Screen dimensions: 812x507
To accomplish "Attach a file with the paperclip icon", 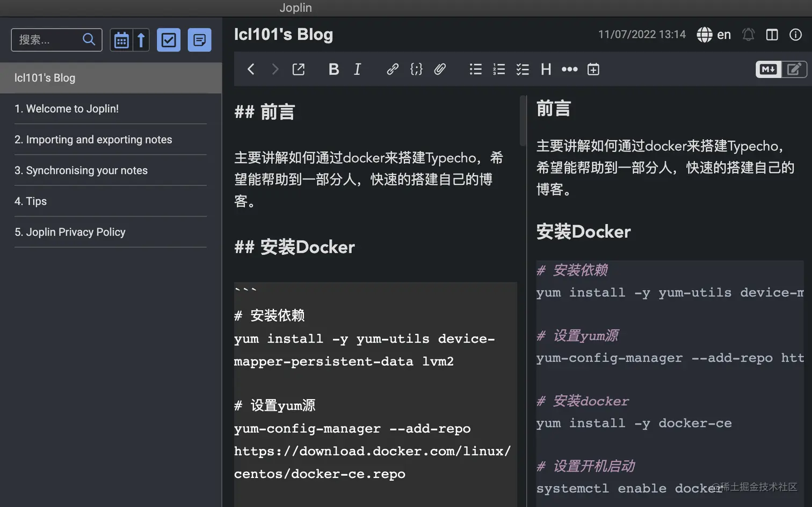I will [x=440, y=69].
